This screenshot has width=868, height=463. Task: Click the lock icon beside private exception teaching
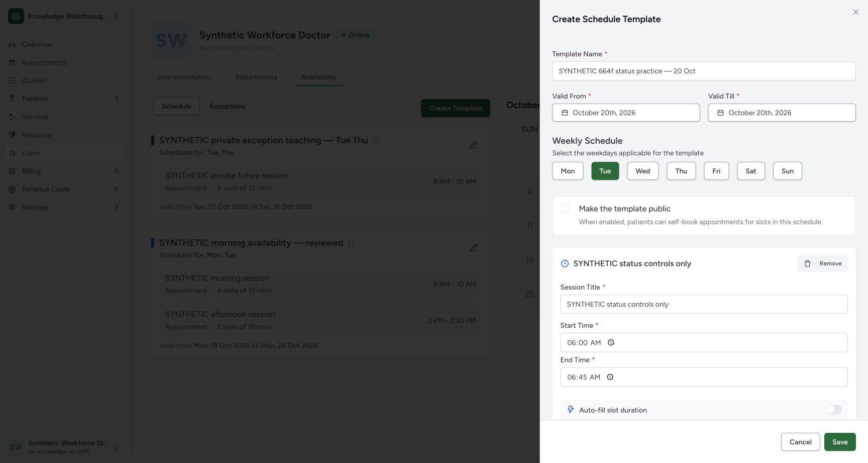376,141
